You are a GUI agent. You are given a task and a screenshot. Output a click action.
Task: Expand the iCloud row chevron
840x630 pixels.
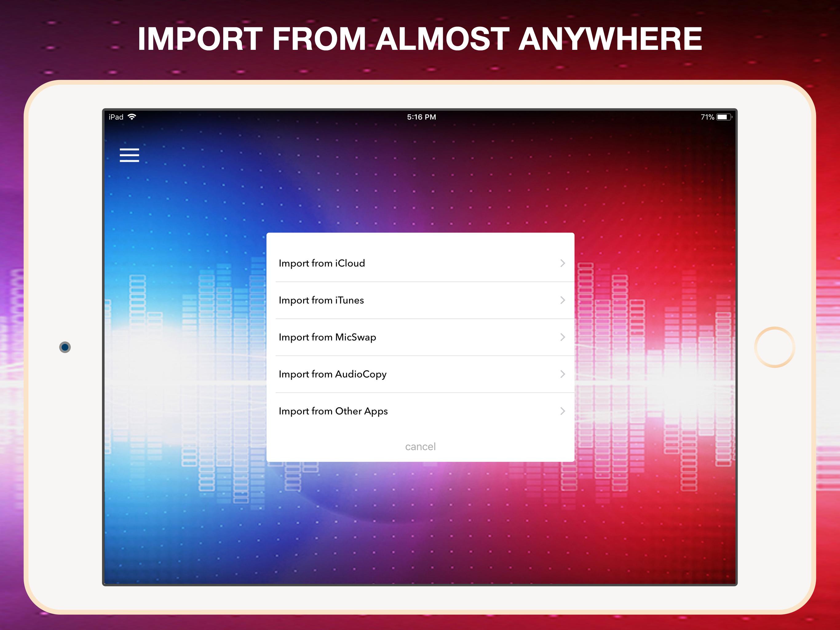point(562,263)
